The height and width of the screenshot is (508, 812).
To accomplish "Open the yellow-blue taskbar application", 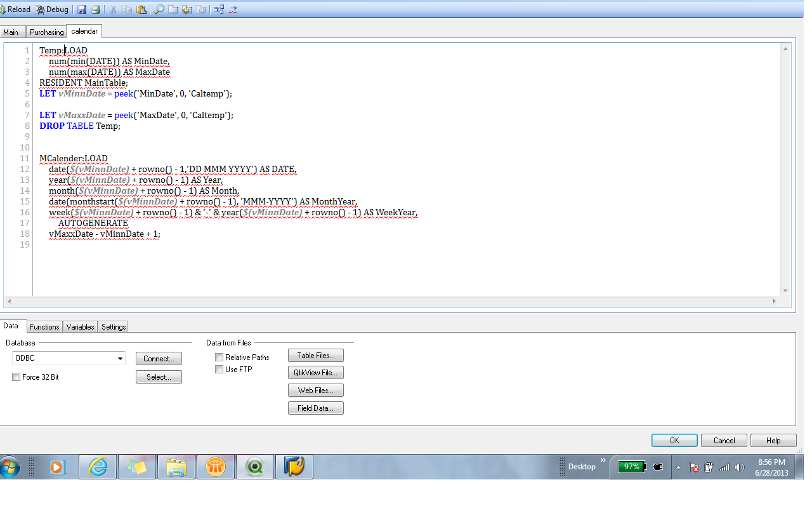I will [x=294, y=467].
